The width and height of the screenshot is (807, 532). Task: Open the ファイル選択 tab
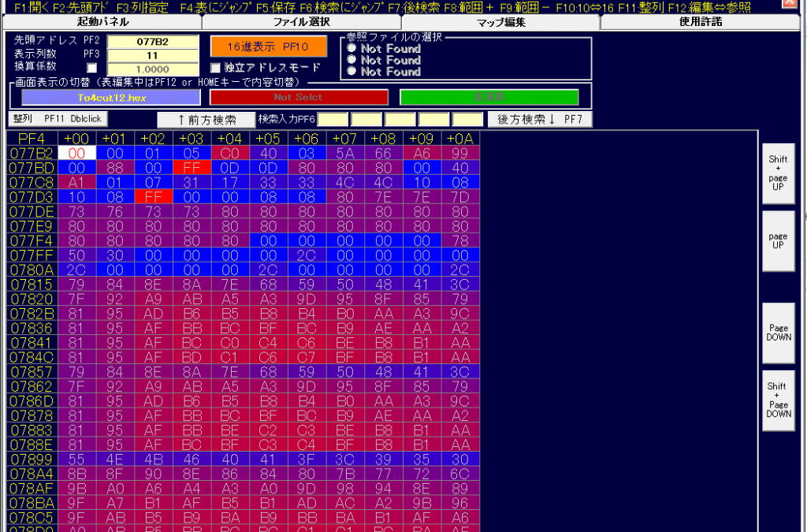302,22
